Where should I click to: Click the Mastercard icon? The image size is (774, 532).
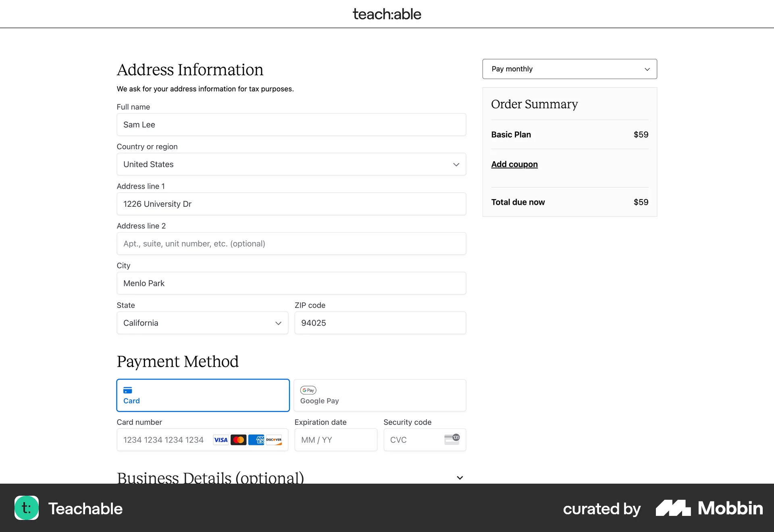[238, 440]
